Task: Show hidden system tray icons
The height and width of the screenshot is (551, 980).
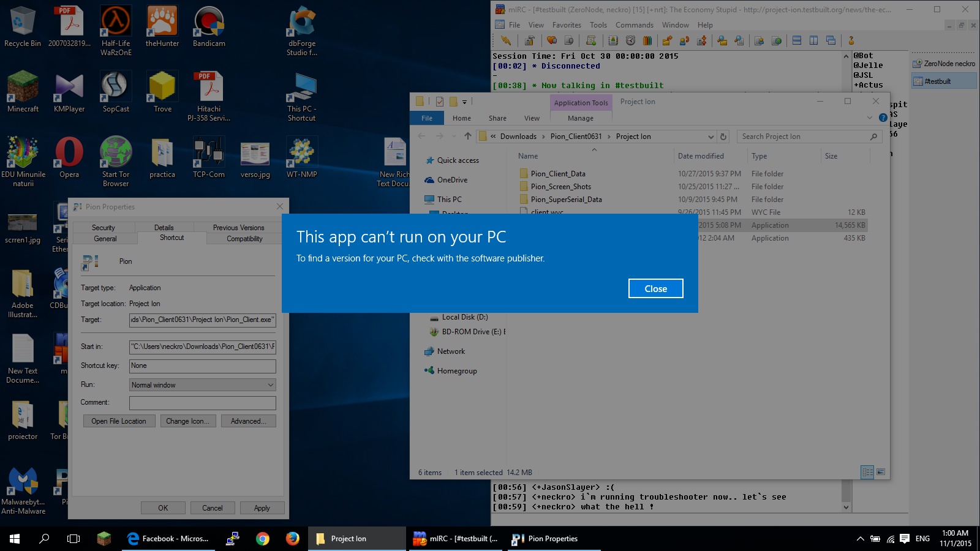Action: tap(860, 539)
